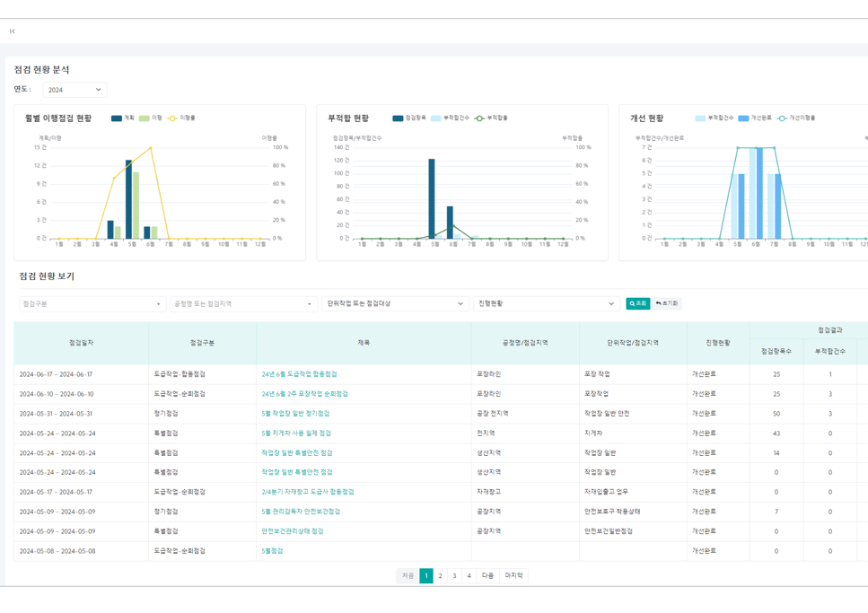868x613 pixels.
Task: Click the 다음 next page button
Action: tap(487, 576)
